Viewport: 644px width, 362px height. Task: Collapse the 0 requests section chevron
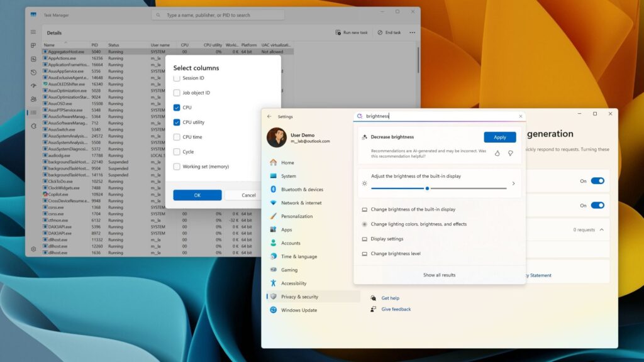coord(601,230)
